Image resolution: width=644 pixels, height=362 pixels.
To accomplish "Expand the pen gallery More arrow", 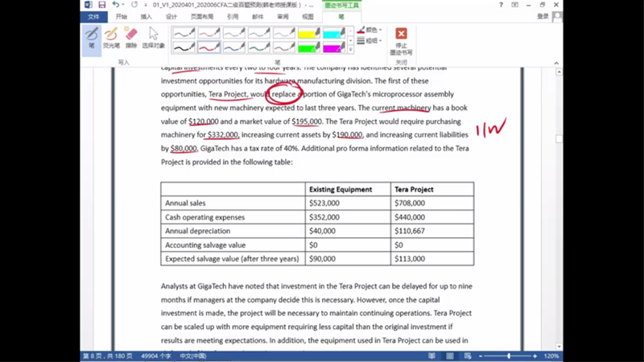I will click(350, 50).
